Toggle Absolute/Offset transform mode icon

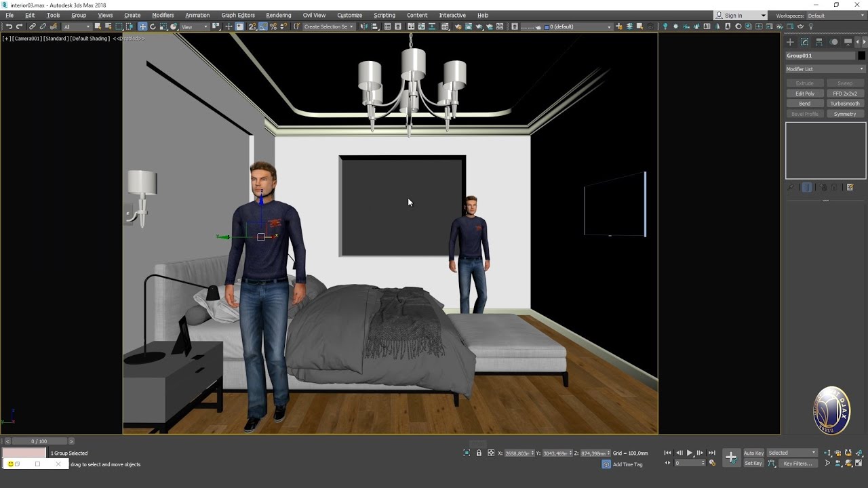tap(491, 453)
